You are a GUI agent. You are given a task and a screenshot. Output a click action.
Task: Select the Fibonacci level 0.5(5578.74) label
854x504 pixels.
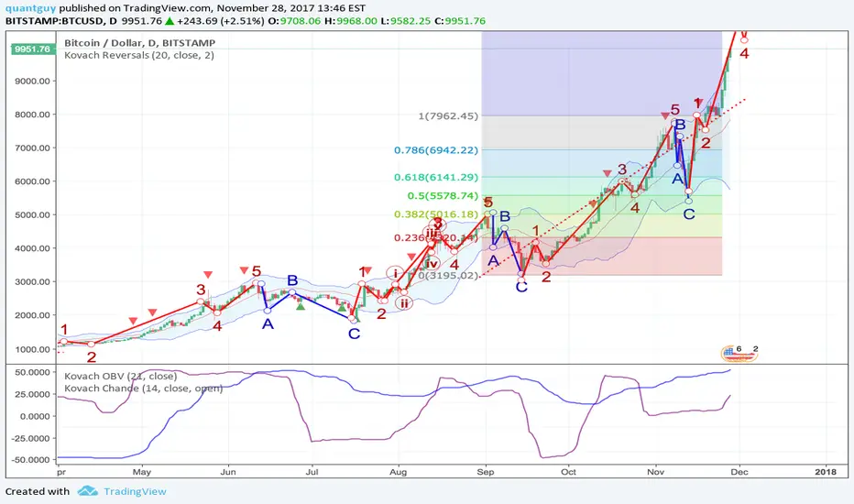click(x=443, y=195)
